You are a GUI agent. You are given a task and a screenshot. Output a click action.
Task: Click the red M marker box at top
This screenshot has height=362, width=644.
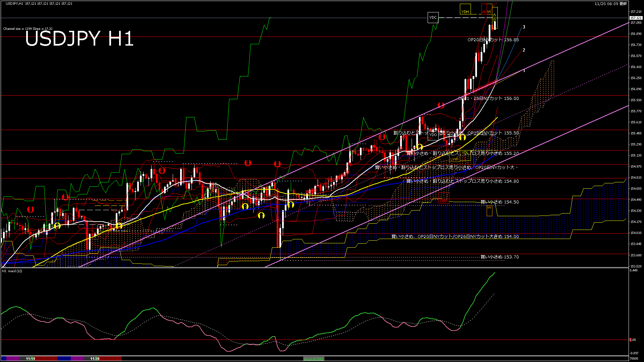coord(484,9)
